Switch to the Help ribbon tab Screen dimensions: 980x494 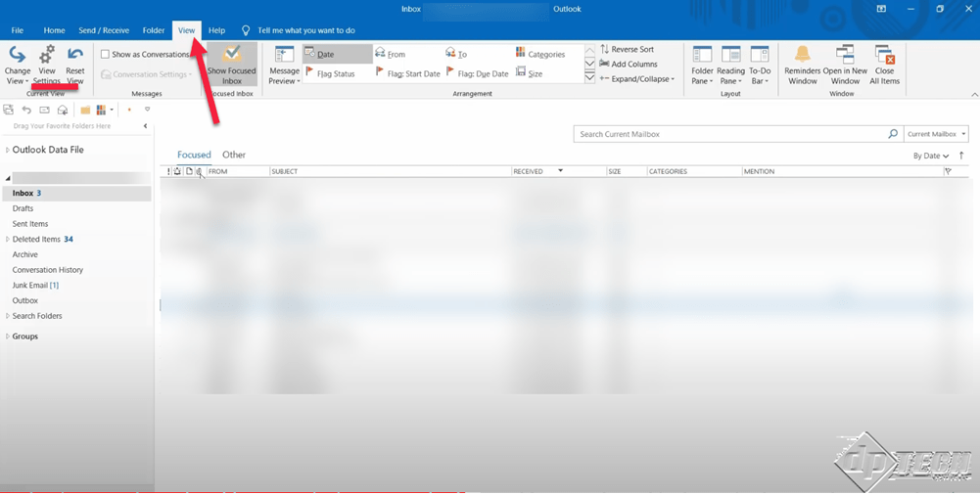point(217,30)
